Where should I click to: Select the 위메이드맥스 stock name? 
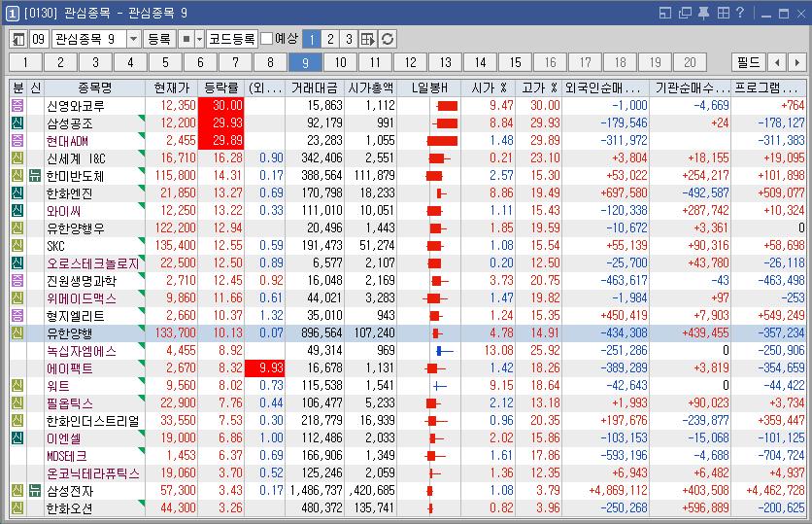pyautogui.click(x=82, y=298)
